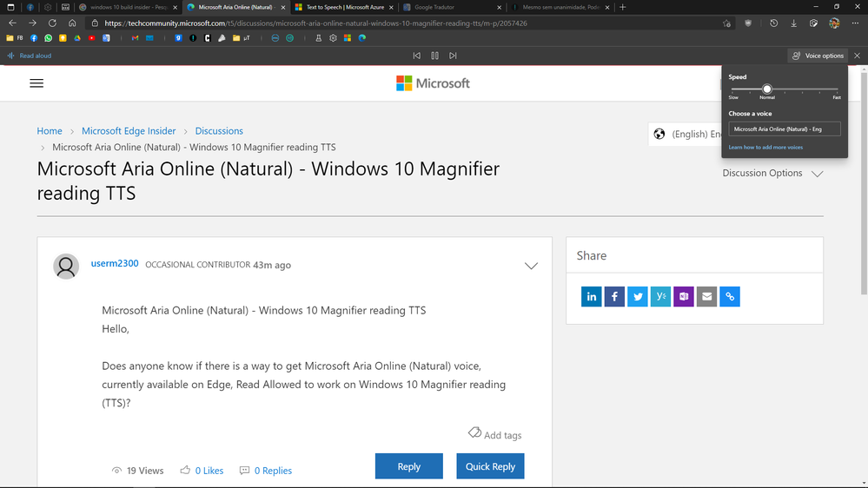Go back in browser history
Screen dimensions: 868x488
tap(12, 23)
